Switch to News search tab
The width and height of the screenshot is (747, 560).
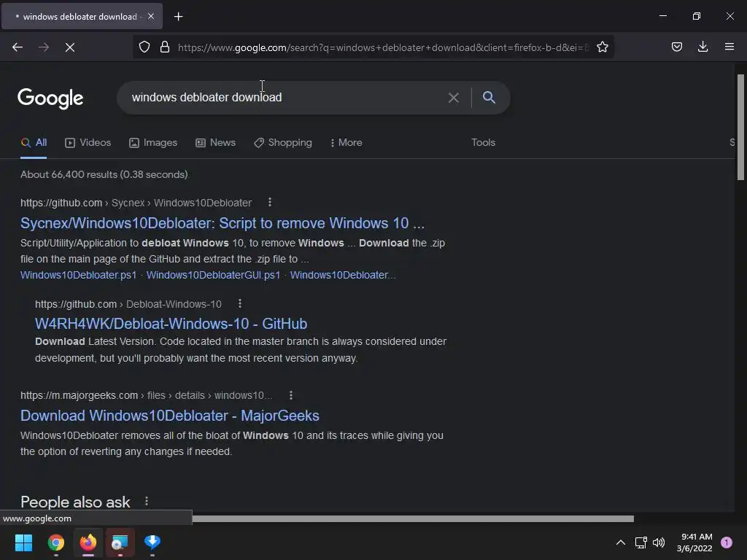click(215, 142)
